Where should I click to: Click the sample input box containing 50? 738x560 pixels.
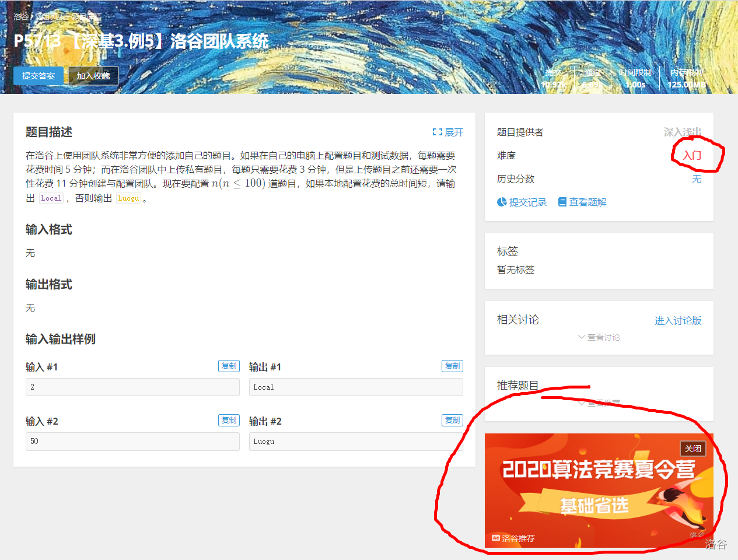132,442
